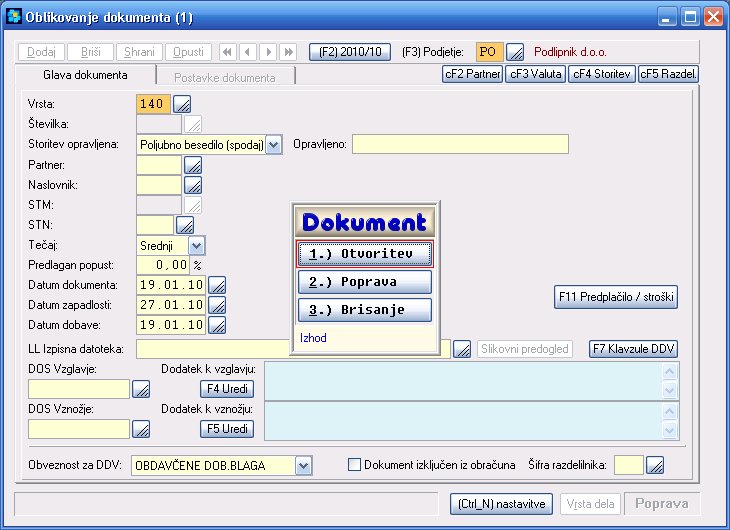Choose 3.) Brisanje menu option
Viewport: 730px width, 530px height.
(x=365, y=310)
